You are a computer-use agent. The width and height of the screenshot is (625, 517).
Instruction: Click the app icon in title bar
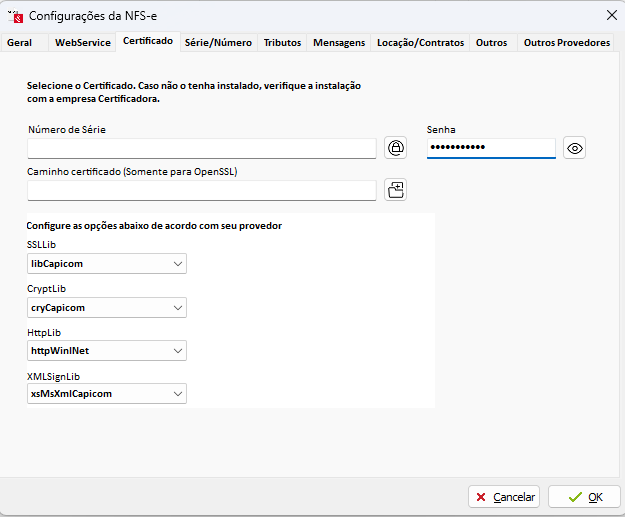click(x=15, y=16)
